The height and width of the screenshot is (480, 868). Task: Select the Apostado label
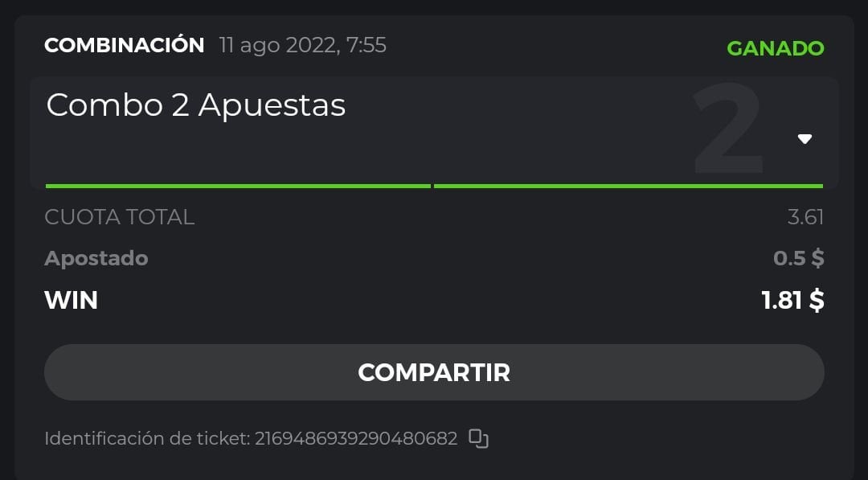tap(96, 258)
